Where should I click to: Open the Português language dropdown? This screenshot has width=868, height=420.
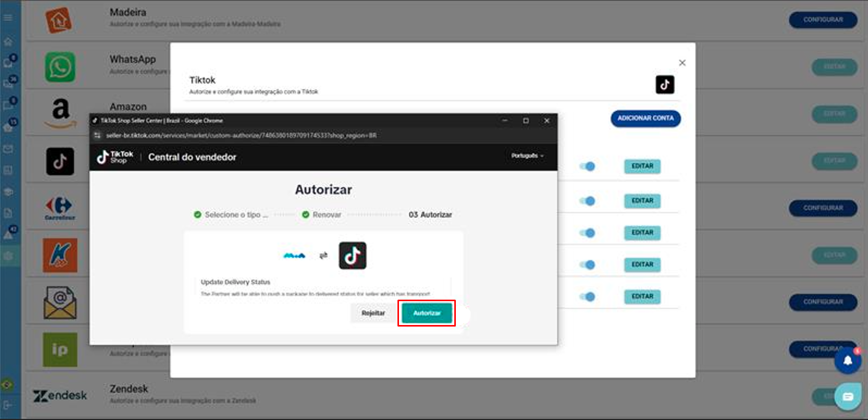point(527,155)
